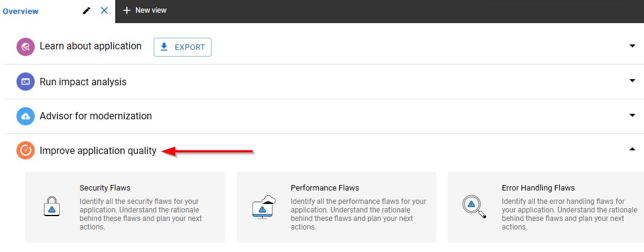The width and height of the screenshot is (644, 252).
Task: Expand the Advisor for modernization arrow
Action: point(632,115)
